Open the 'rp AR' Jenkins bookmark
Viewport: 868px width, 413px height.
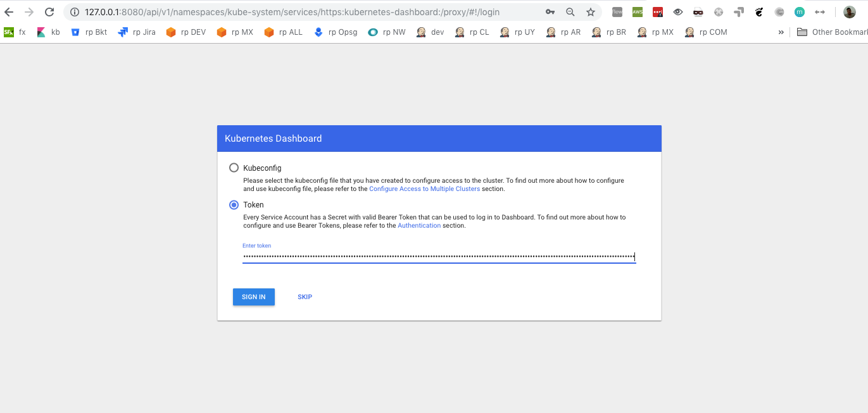(563, 32)
